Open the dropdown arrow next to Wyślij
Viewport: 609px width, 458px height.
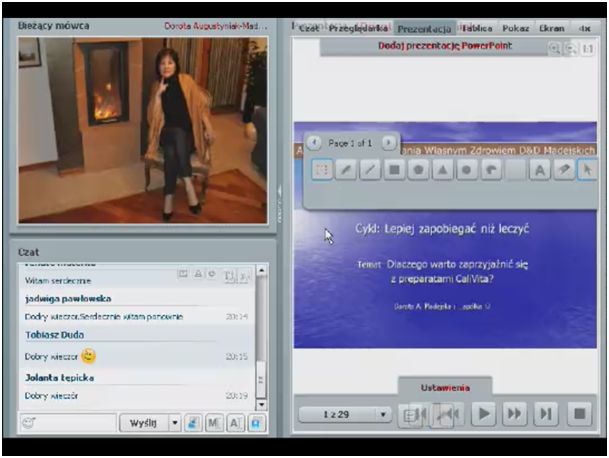click(x=174, y=423)
